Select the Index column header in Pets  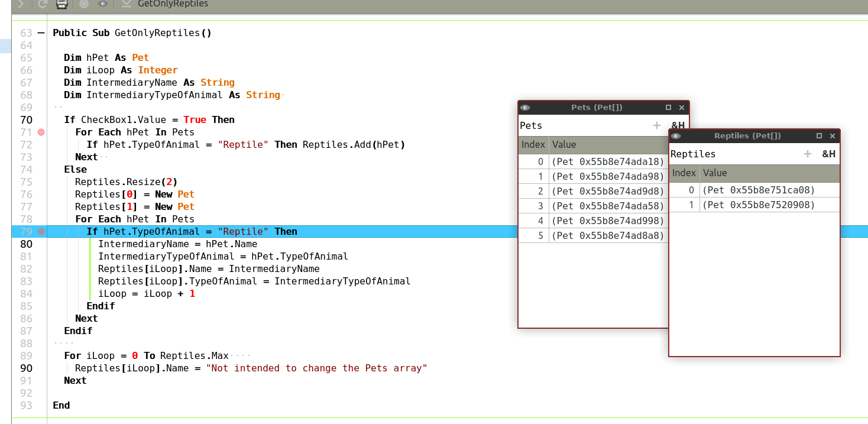(533, 145)
